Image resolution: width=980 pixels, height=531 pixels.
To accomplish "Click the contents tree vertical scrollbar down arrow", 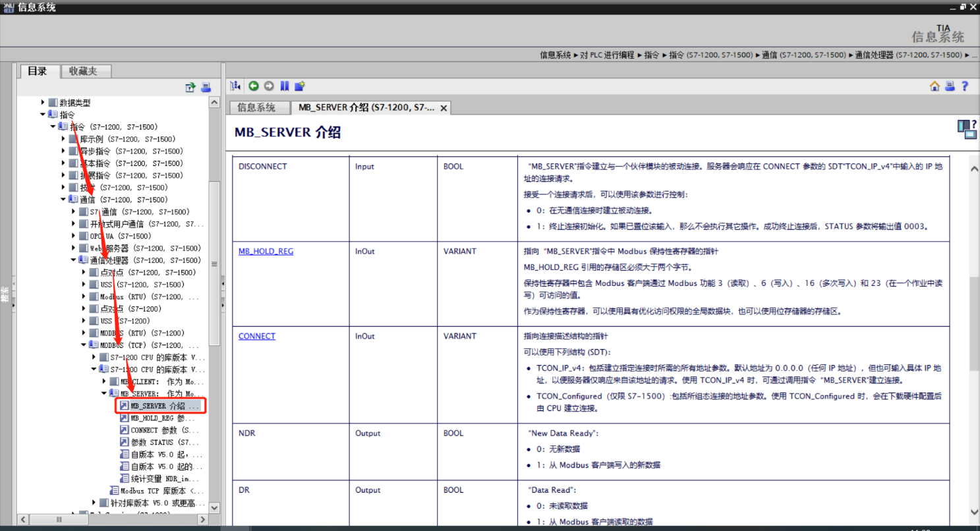I will 214,507.
